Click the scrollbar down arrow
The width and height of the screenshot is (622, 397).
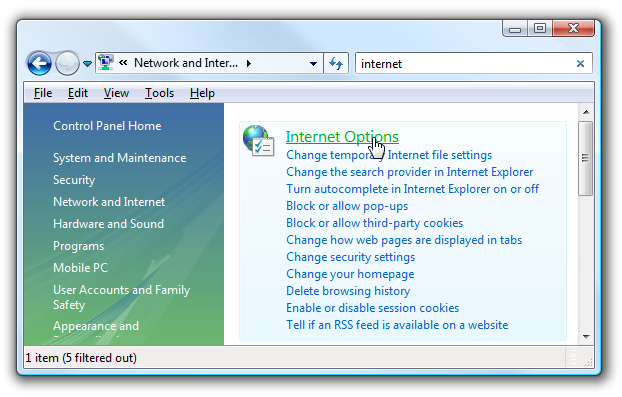[586, 337]
